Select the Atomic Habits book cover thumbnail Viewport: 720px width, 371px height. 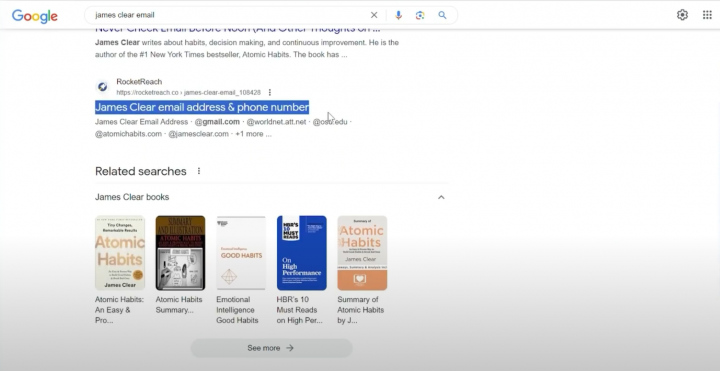pos(120,253)
